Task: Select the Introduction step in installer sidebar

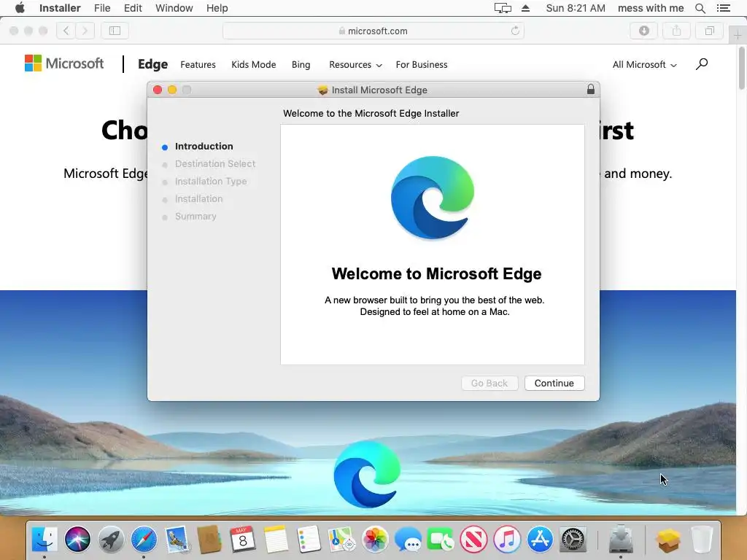Action: point(204,146)
